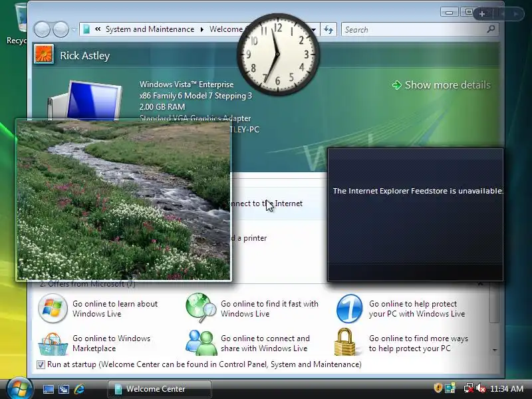Click the magnifier icon in the Search box
532x399 pixels.
point(491,29)
